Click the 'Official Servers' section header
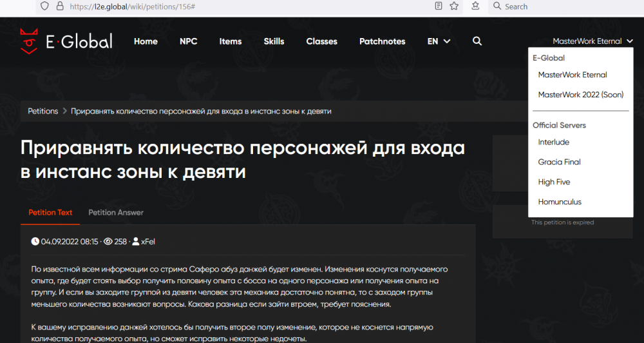Image resolution: width=644 pixels, height=343 pixels. [559, 125]
